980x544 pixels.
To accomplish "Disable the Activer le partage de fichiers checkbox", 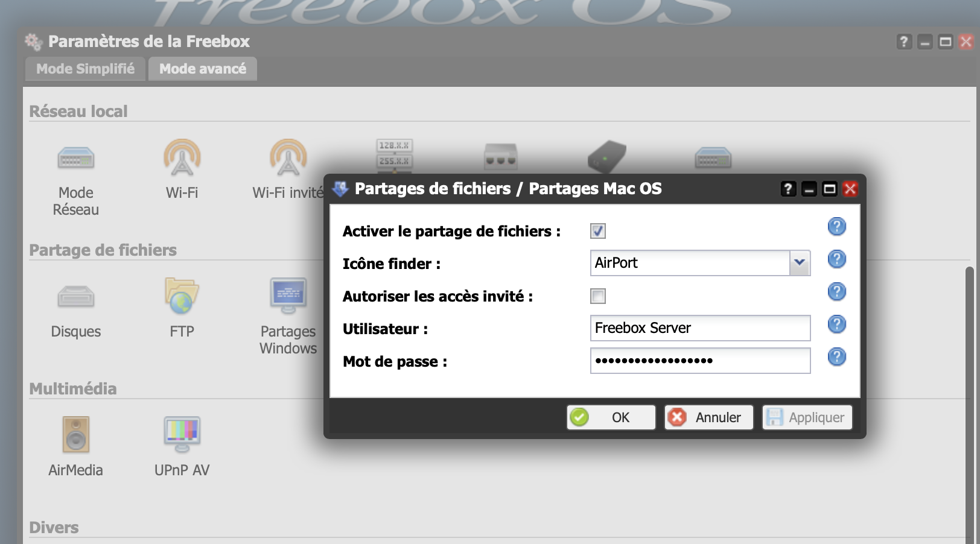I will click(598, 231).
